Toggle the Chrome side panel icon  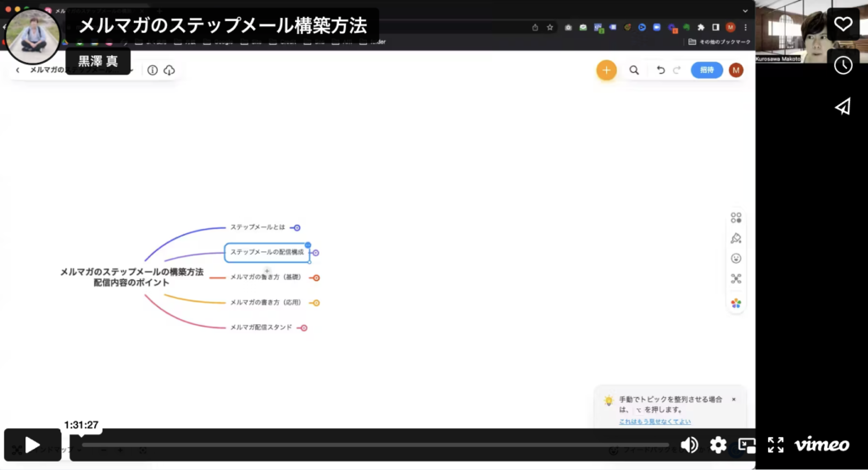(715, 27)
